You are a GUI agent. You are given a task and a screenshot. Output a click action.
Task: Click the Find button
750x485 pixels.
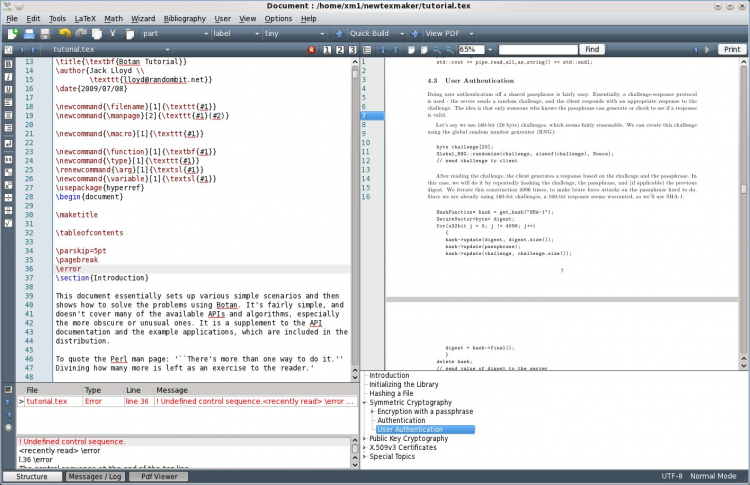592,49
